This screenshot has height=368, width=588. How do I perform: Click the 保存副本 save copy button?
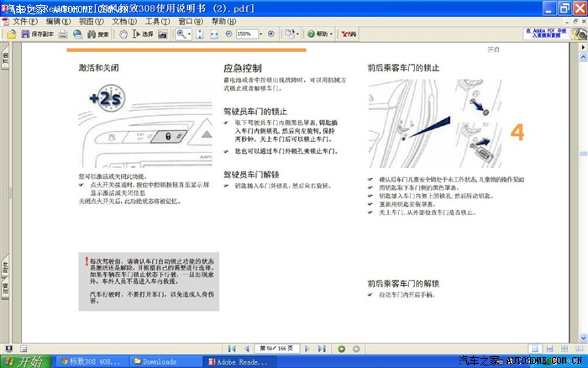(x=37, y=34)
